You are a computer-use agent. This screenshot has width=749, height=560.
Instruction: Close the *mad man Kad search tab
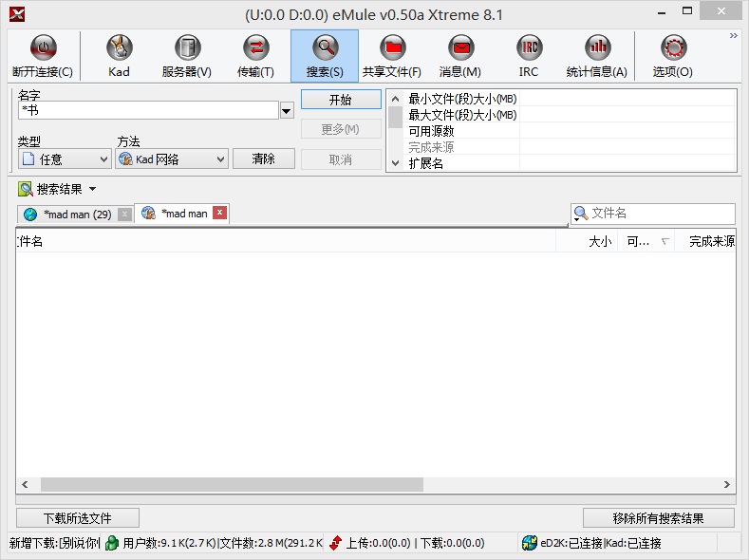click(219, 212)
